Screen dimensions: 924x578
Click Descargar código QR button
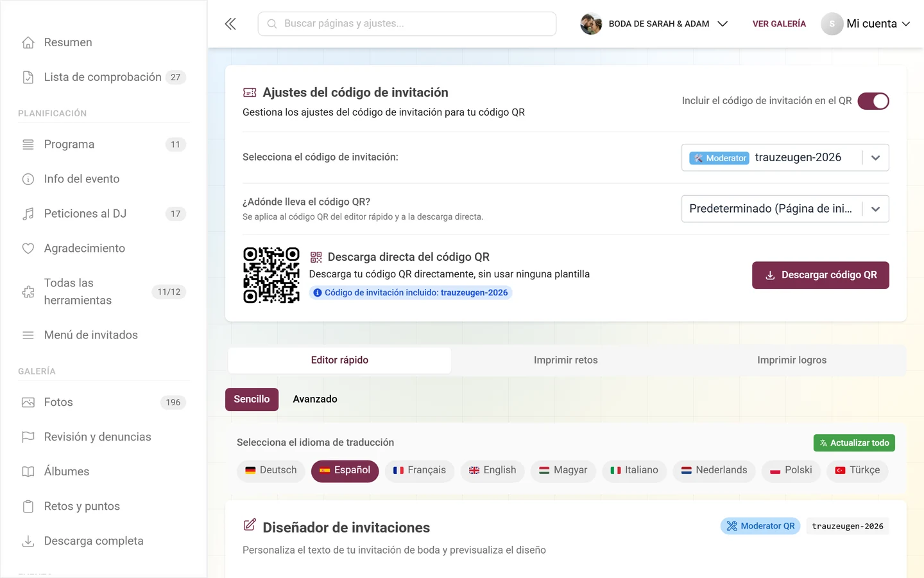tap(821, 275)
